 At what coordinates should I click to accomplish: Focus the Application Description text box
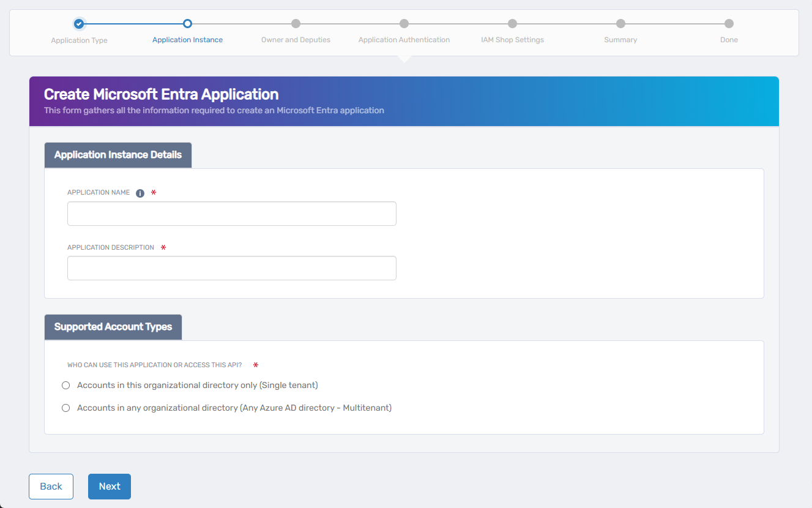(x=231, y=268)
